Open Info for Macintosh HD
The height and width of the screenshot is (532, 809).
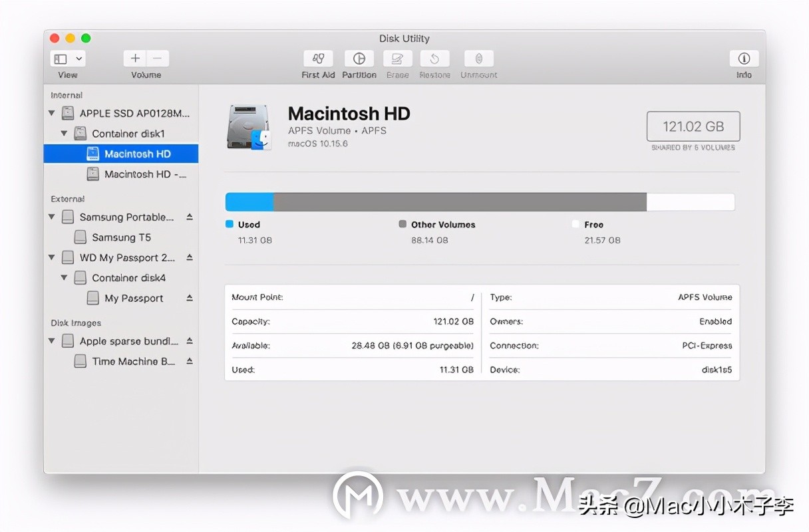744,59
